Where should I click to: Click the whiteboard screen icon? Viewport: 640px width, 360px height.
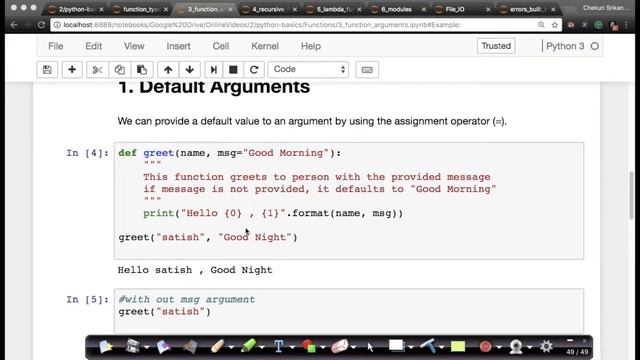pyautogui.click(x=396, y=346)
